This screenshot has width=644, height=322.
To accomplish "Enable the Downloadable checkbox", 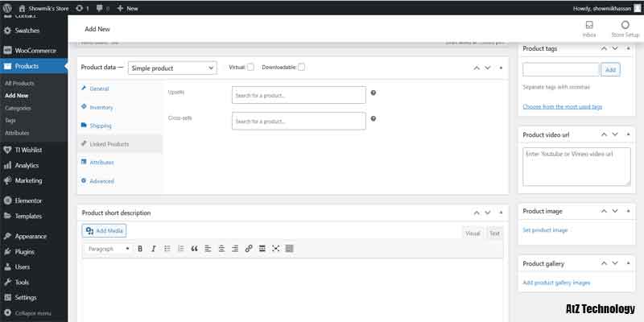I will pos(301,67).
